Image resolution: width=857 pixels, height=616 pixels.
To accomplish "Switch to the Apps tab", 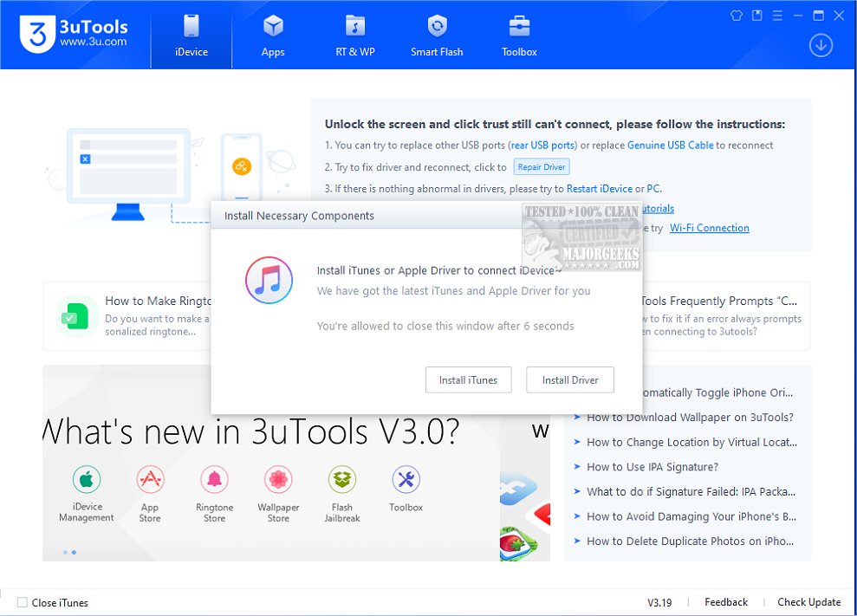I will (x=272, y=35).
